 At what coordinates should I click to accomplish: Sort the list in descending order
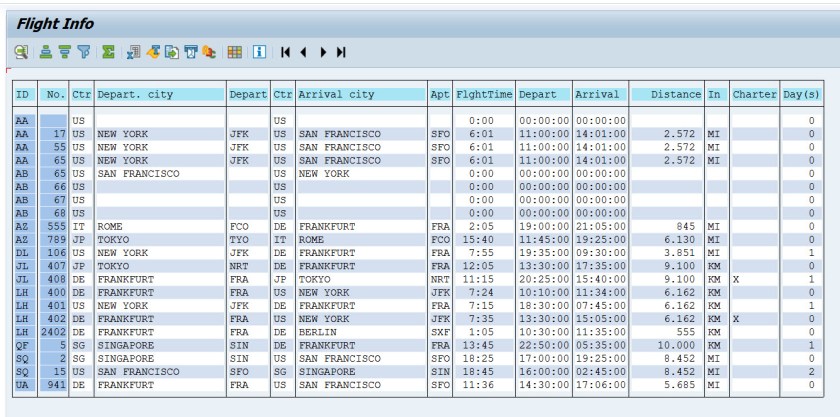[65, 52]
